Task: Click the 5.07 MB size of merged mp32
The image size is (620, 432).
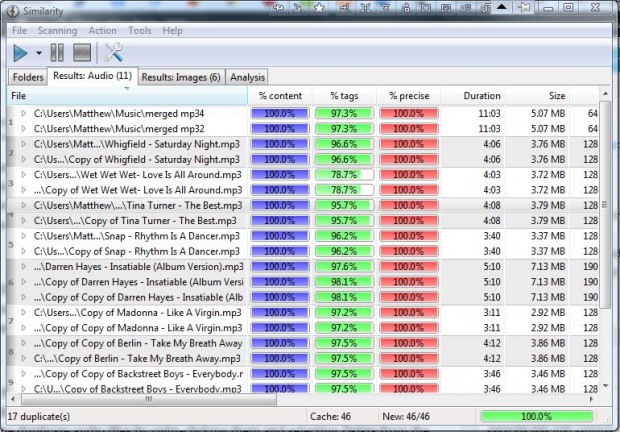Action: coord(548,129)
